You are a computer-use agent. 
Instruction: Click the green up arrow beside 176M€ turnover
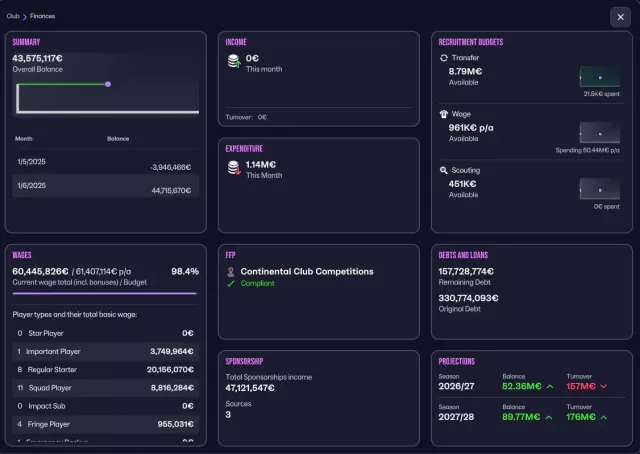(x=604, y=417)
